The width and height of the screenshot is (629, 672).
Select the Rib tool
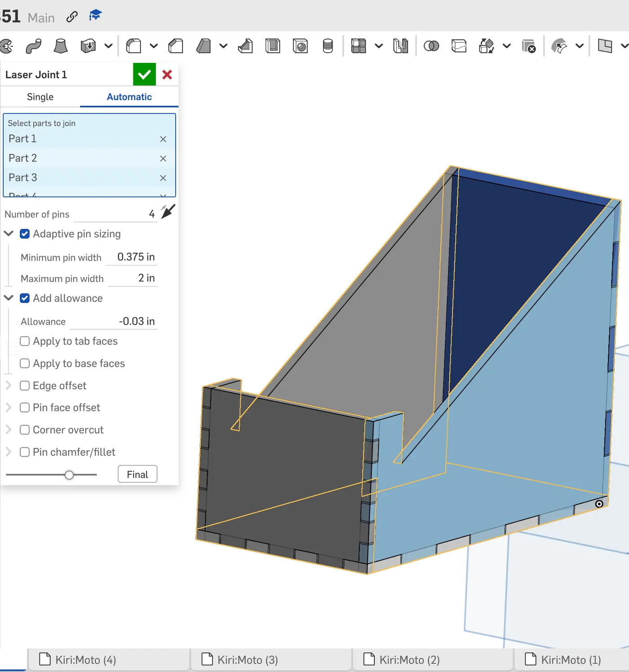pyautogui.click(x=245, y=46)
